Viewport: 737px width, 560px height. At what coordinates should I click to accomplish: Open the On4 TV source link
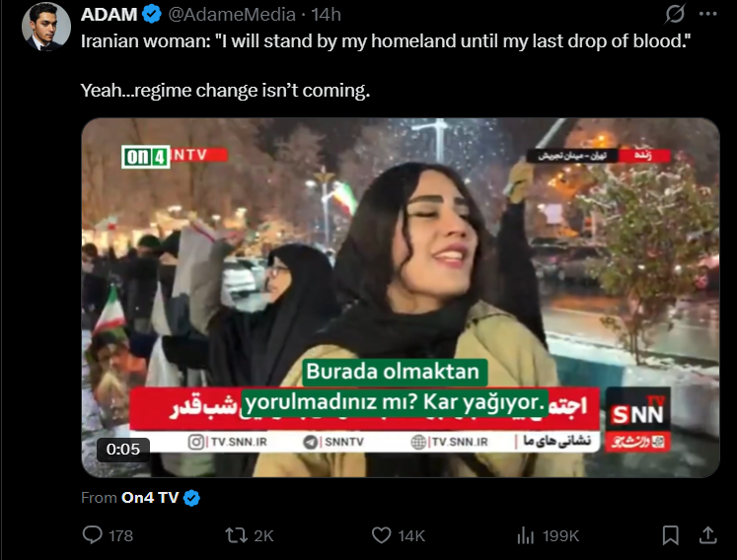tap(150, 497)
